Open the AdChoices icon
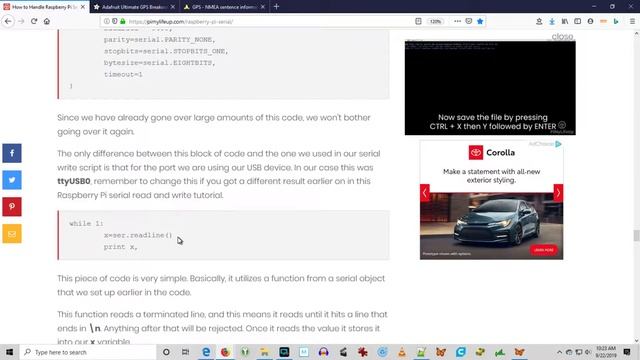 pos(558,144)
